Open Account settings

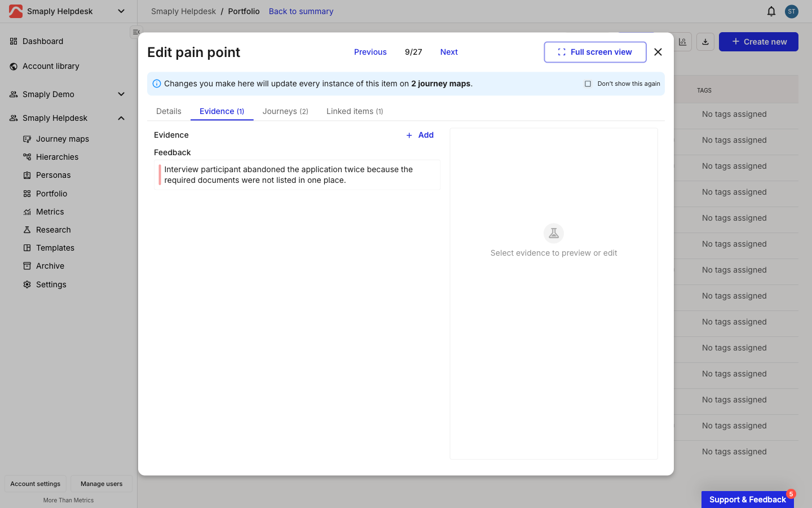[x=36, y=484]
